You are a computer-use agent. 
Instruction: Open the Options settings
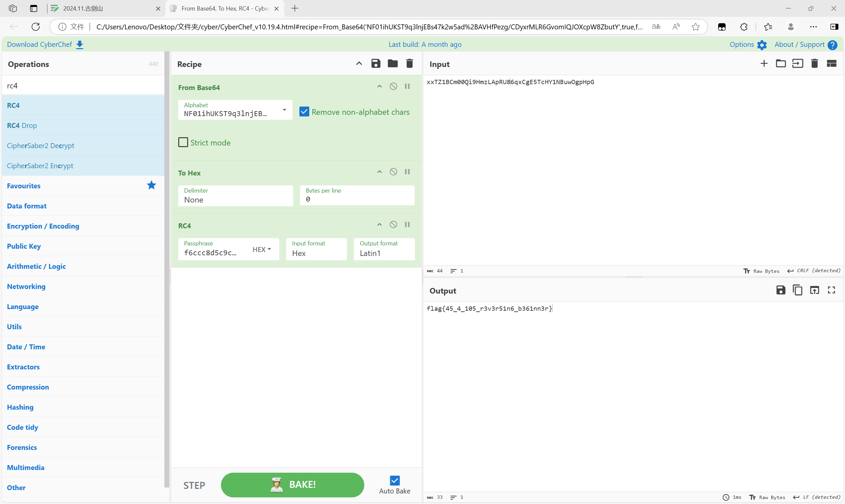(748, 45)
